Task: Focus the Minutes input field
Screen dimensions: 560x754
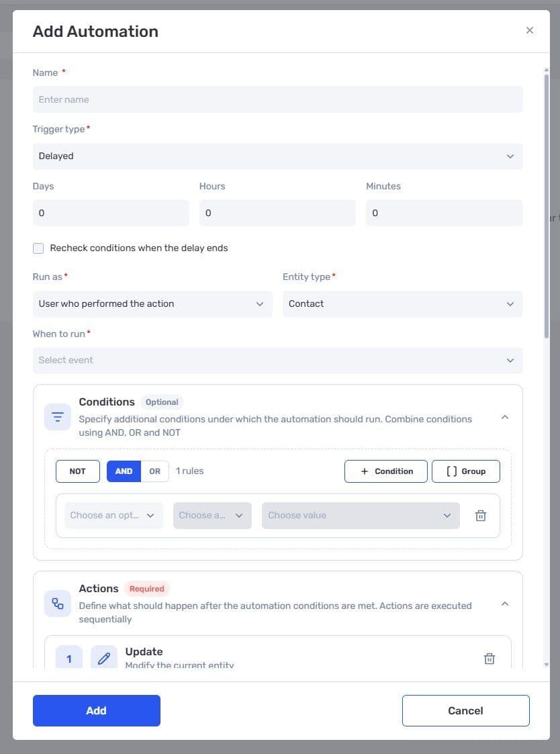Action: point(444,213)
